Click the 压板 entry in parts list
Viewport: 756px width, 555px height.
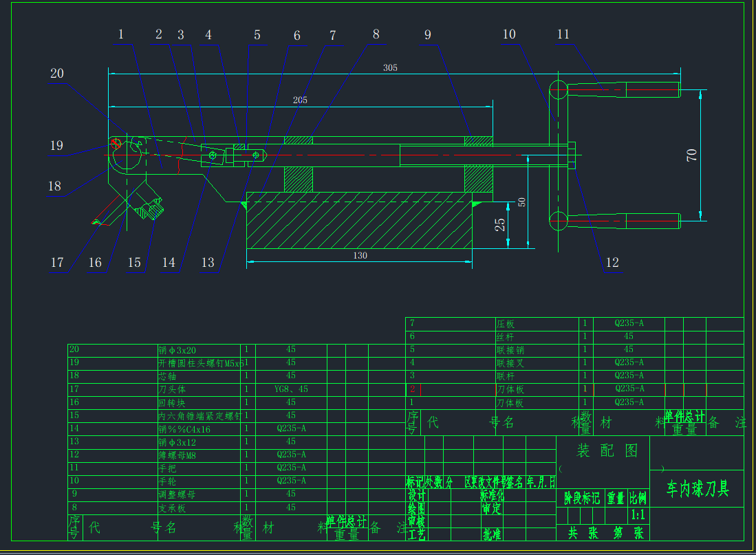tap(505, 323)
